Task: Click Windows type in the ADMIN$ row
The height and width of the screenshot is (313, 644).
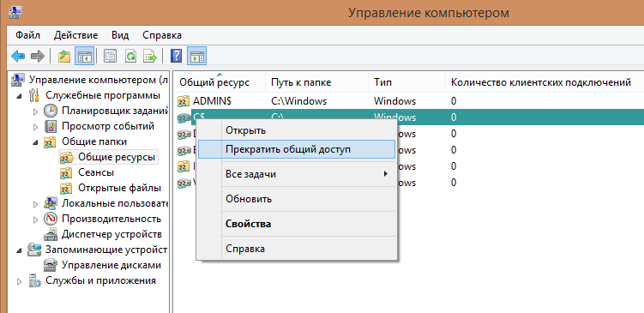Action: [x=394, y=101]
